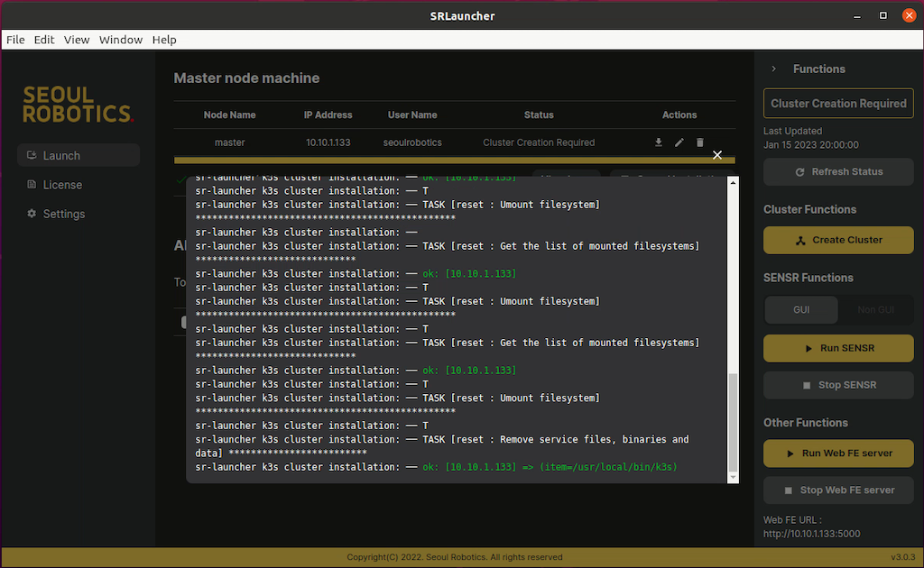
Task: Open the Web FE URL link
Action: click(x=811, y=533)
